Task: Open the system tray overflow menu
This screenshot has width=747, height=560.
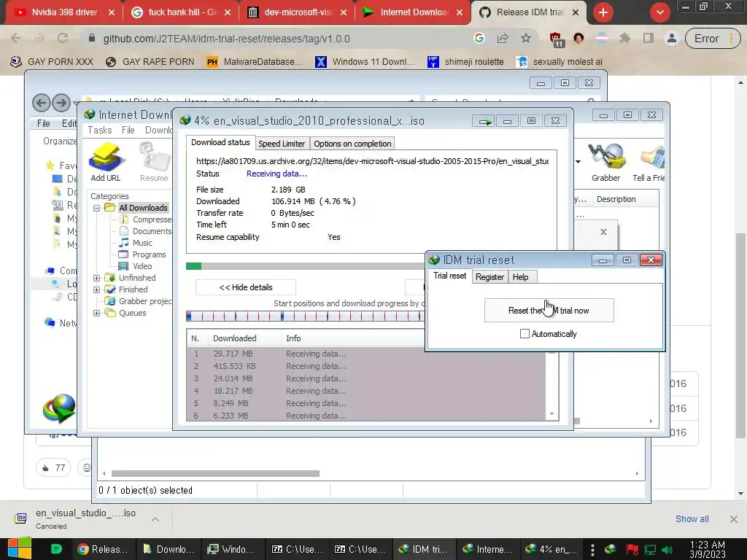Action: (592, 550)
